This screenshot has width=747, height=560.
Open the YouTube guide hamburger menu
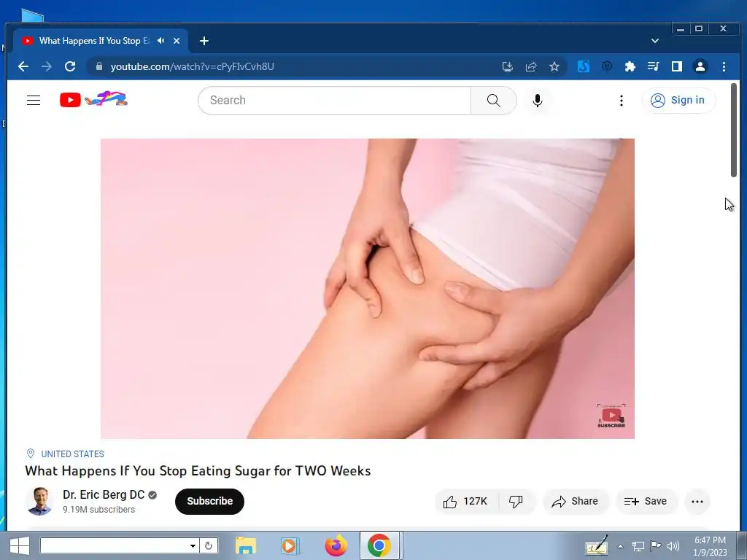click(34, 101)
